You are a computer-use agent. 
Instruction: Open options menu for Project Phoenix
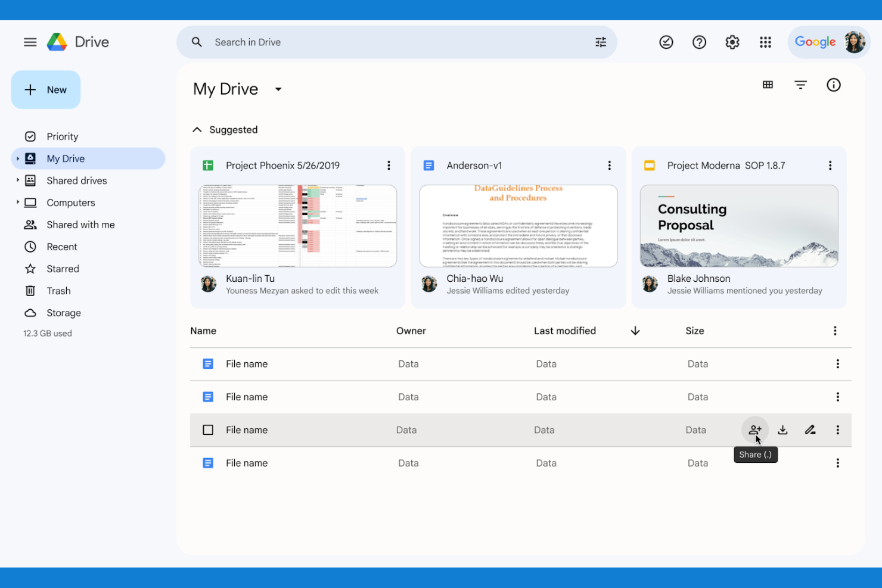tap(389, 165)
